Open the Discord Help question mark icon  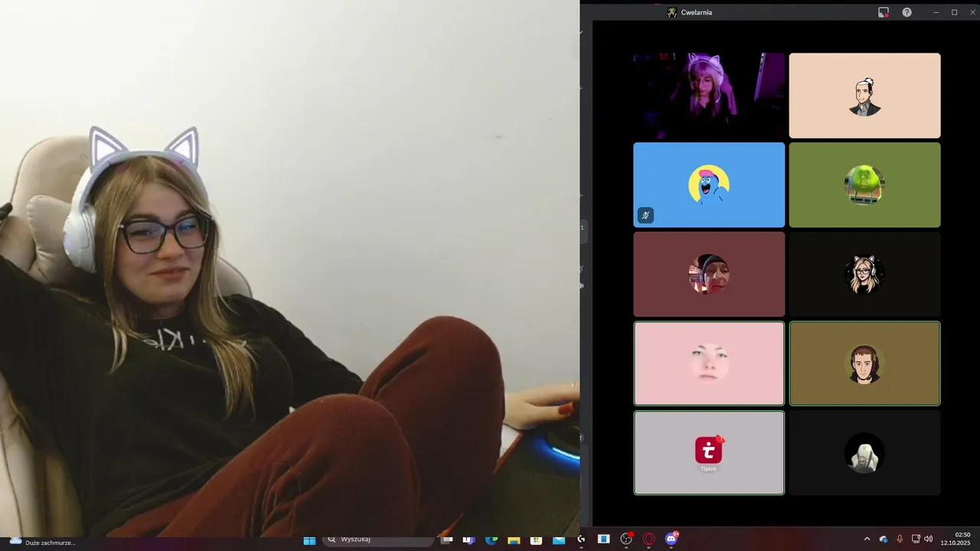point(906,12)
